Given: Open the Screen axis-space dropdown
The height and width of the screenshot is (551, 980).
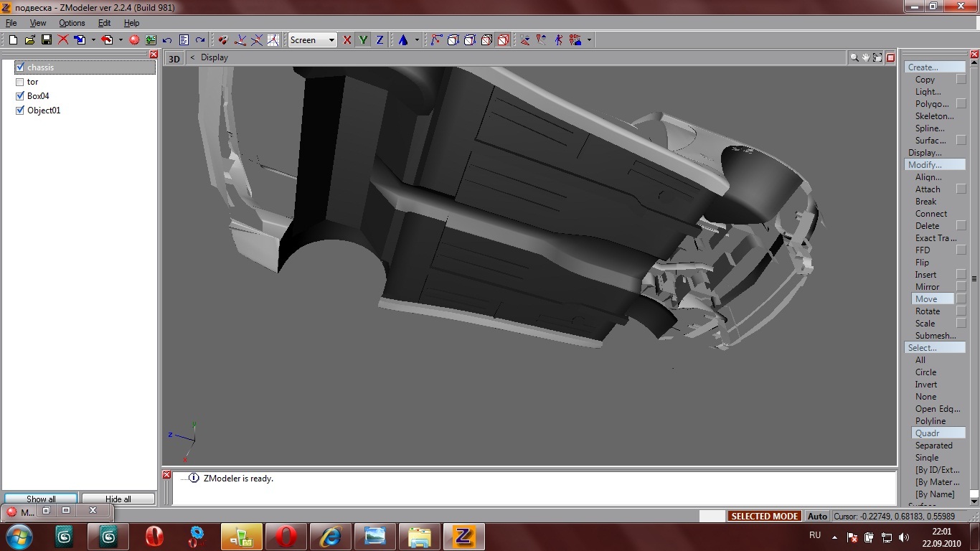Looking at the screenshot, I should tap(313, 40).
